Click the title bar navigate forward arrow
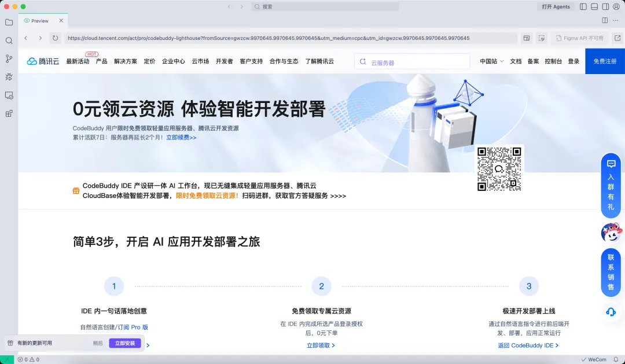The height and width of the screenshot is (364, 625). tap(241, 7)
